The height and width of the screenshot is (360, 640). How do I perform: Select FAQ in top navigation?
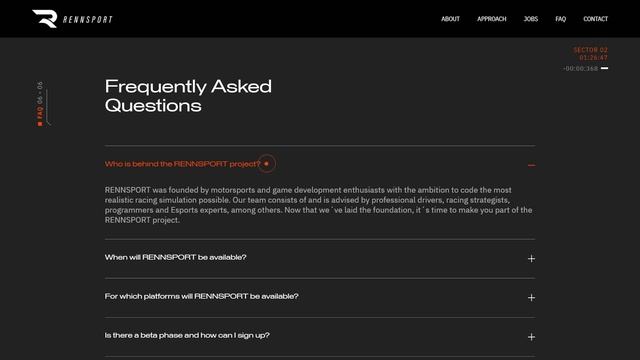(x=560, y=19)
